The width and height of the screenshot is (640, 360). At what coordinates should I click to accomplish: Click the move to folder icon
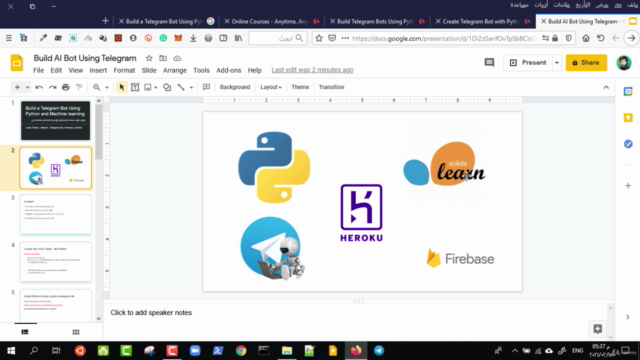[x=163, y=58]
